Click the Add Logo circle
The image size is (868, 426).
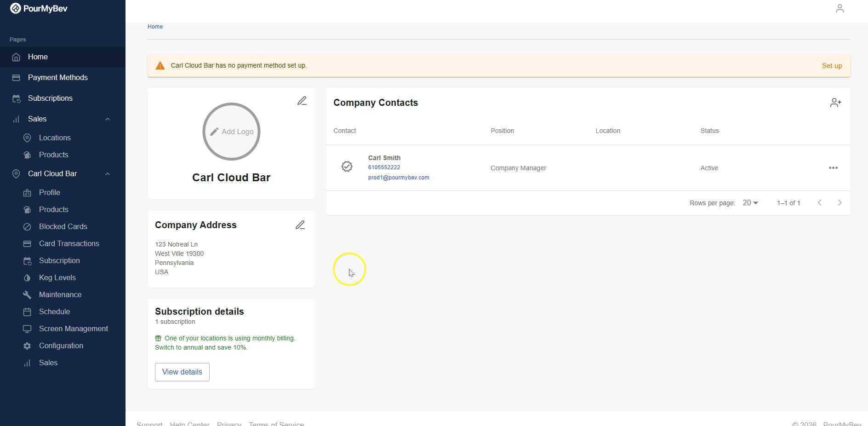231,132
